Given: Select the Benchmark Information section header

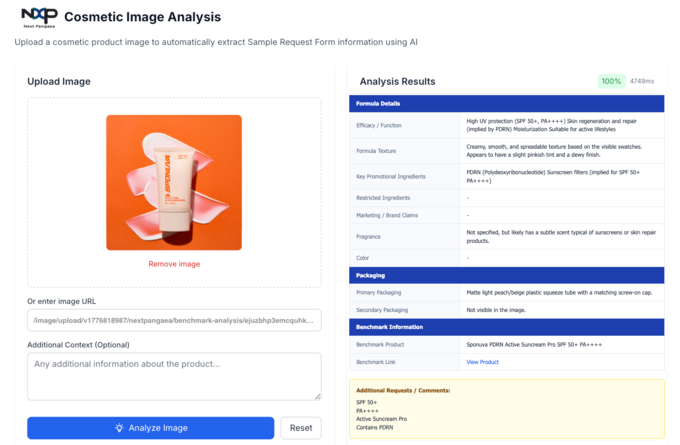Looking at the screenshot, I should [506, 327].
